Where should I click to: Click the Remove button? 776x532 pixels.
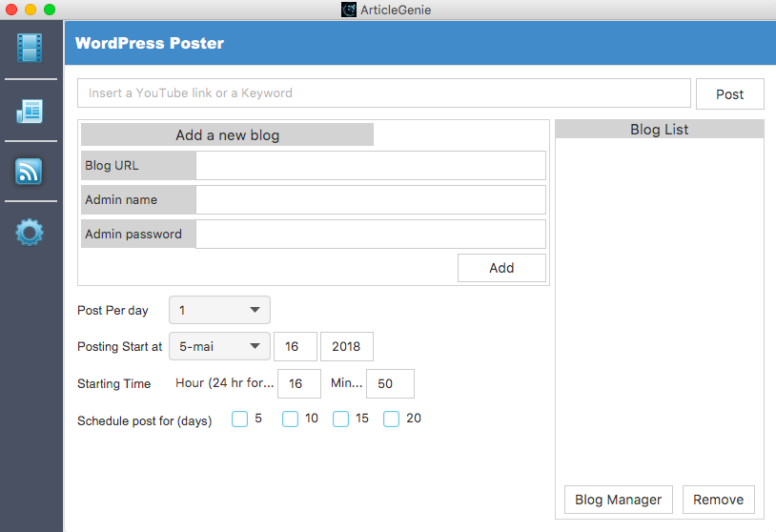click(719, 500)
